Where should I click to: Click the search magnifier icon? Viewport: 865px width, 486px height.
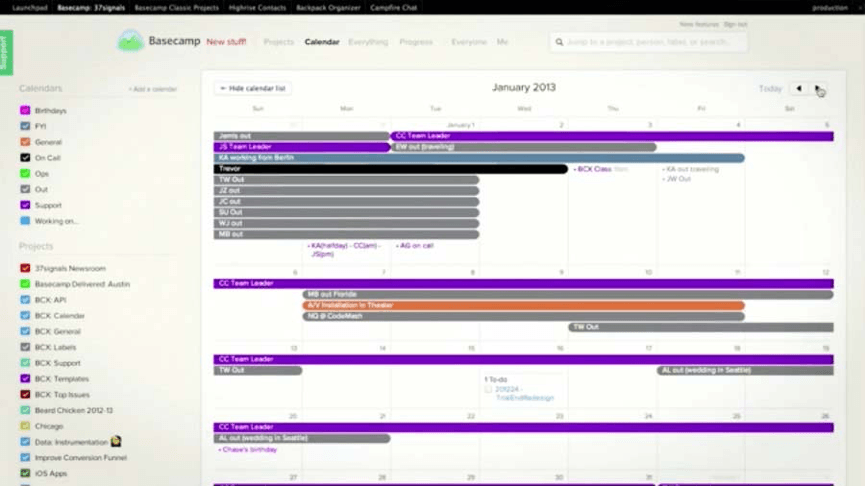coord(559,42)
